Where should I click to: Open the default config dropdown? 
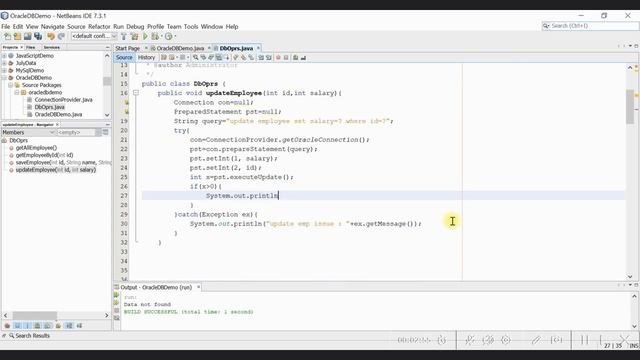pyautogui.click(x=94, y=36)
